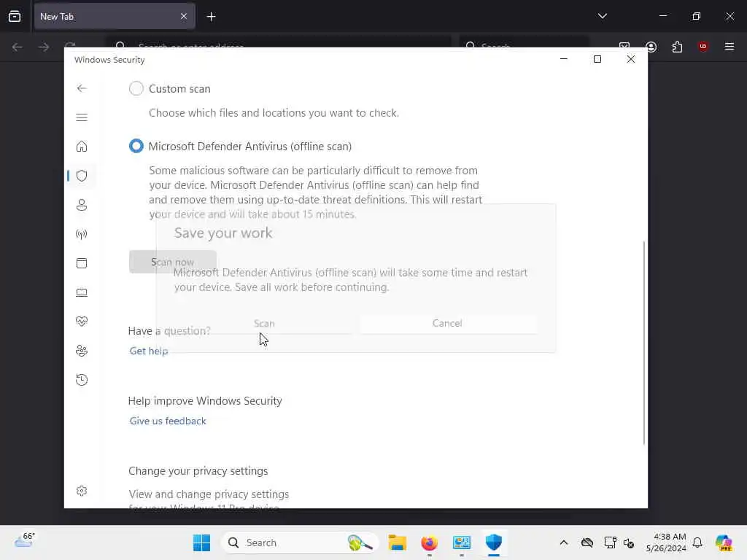Expand the list all tabs chevron
Image resolution: width=747 pixels, height=560 pixels.
pyautogui.click(x=602, y=16)
